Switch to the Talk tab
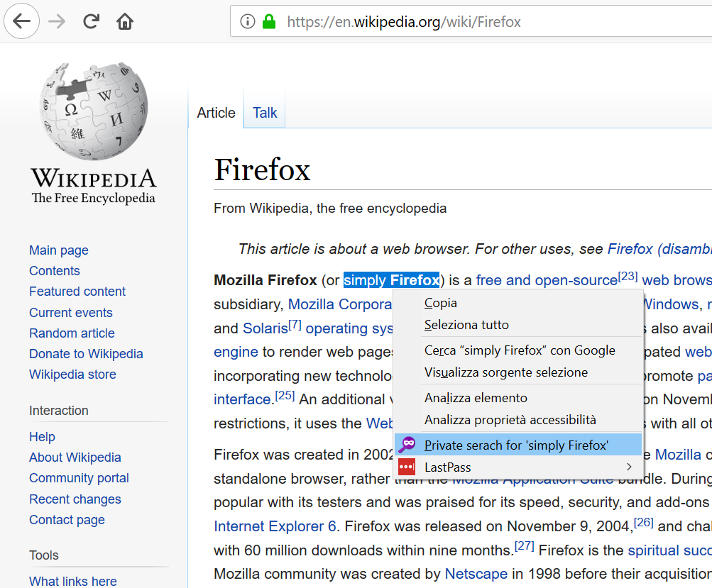Image resolution: width=712 pixels, height=588 pixels. click(x=265, y=113)
